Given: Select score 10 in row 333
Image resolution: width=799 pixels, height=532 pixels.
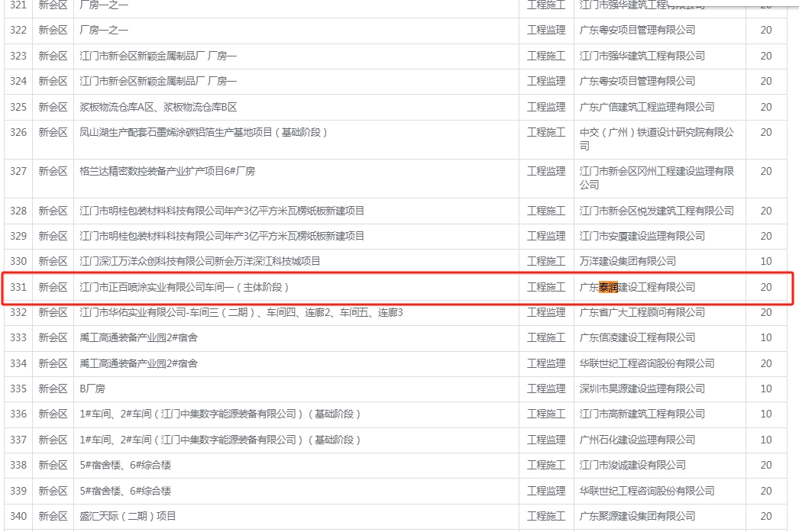Looking at the screenshot, I should tap(766, 337).
